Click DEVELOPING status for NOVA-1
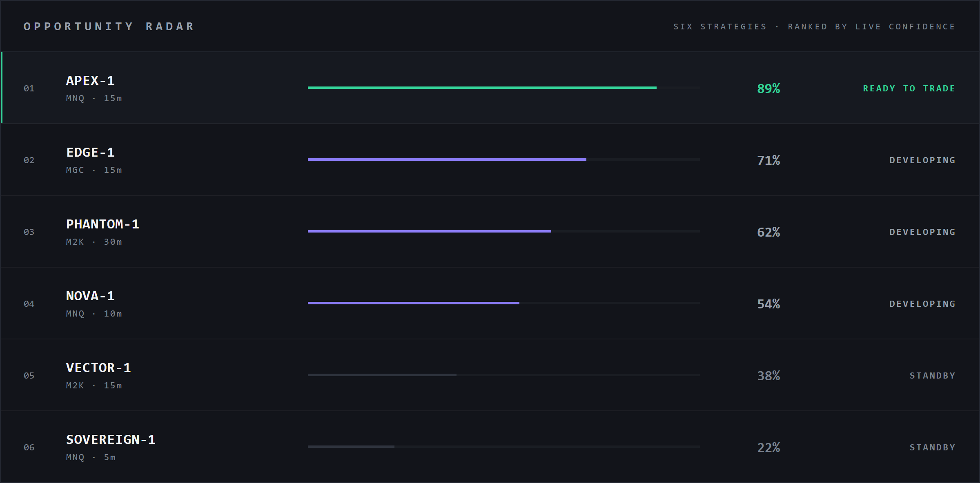 [x=922, y=304]
